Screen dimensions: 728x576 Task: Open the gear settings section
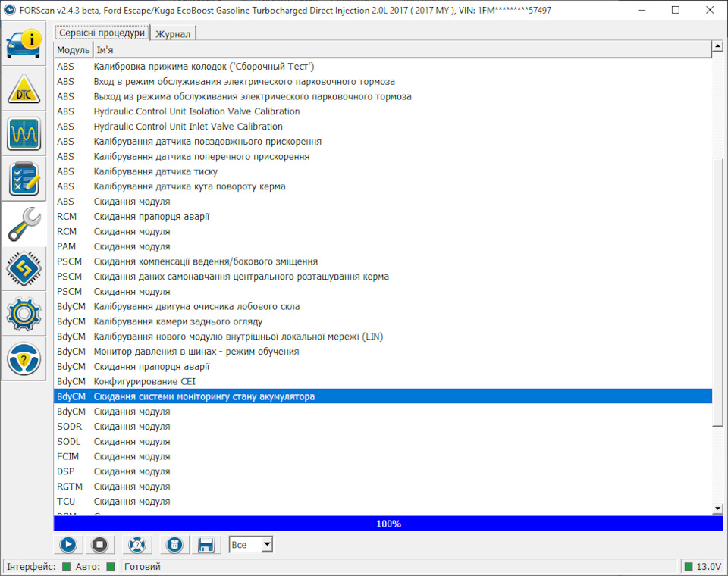click(24, 314)
